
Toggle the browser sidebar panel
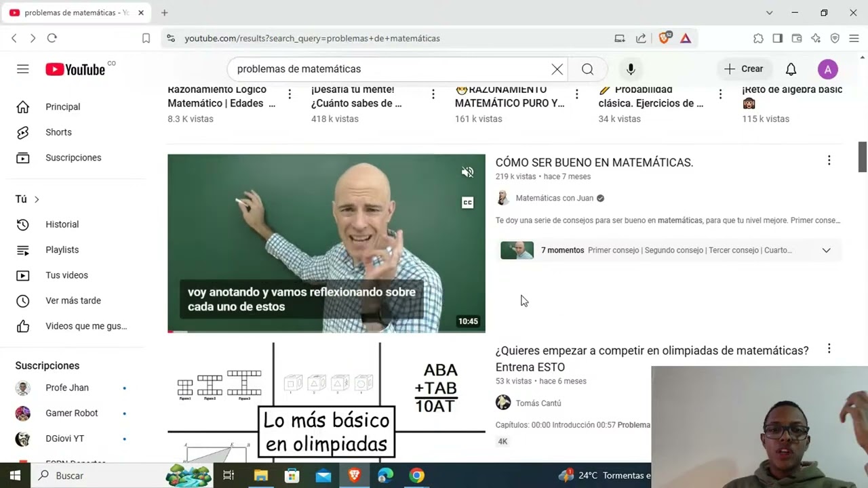pos(778,39)
